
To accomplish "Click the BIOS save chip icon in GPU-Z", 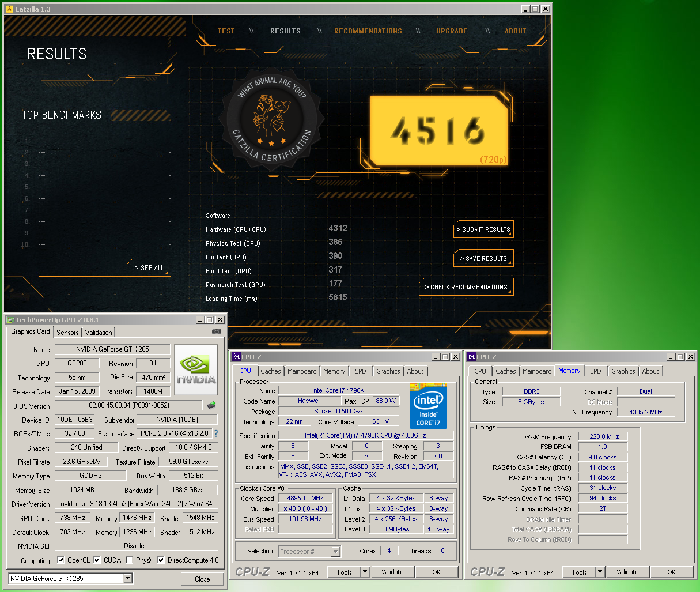I will pos(211,405).
